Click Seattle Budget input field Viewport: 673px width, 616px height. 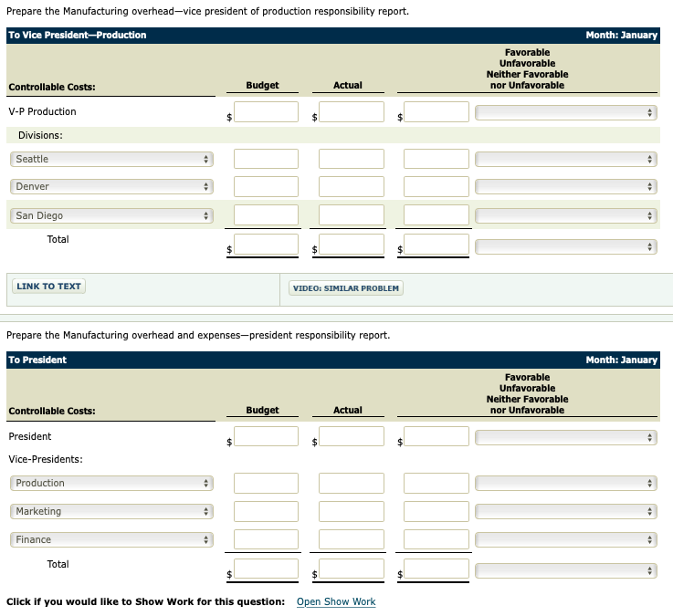266,159
